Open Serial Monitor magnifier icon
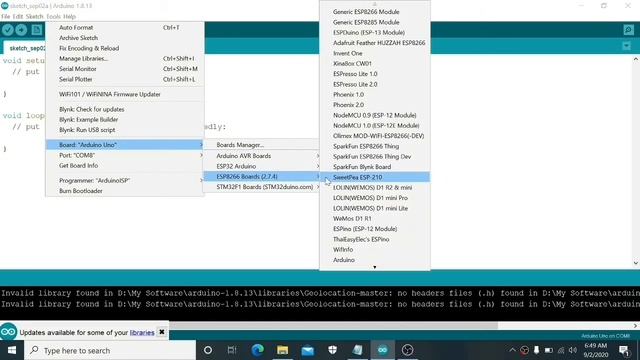This screenshot has width=640, height=360. tap(629, 30)
